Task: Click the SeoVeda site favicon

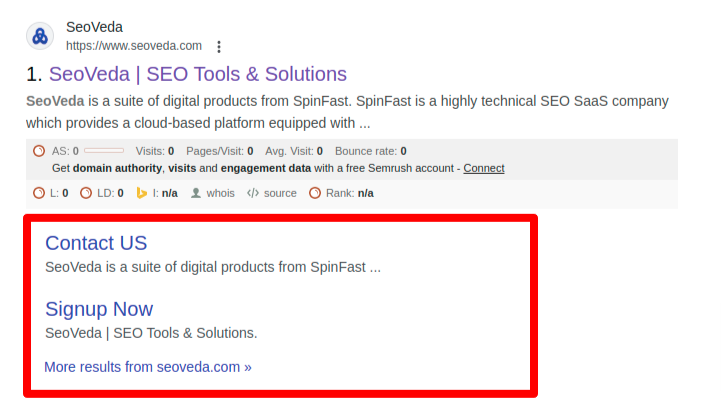Action: pyautogui.click(x=40, y=36)
